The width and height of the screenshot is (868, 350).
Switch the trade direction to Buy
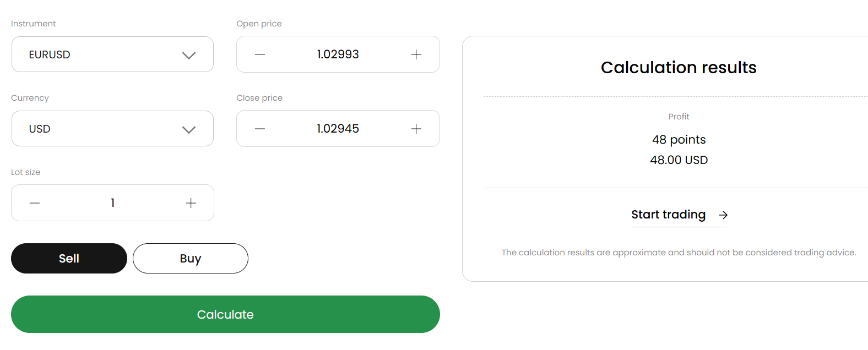[x=191, y=259]
